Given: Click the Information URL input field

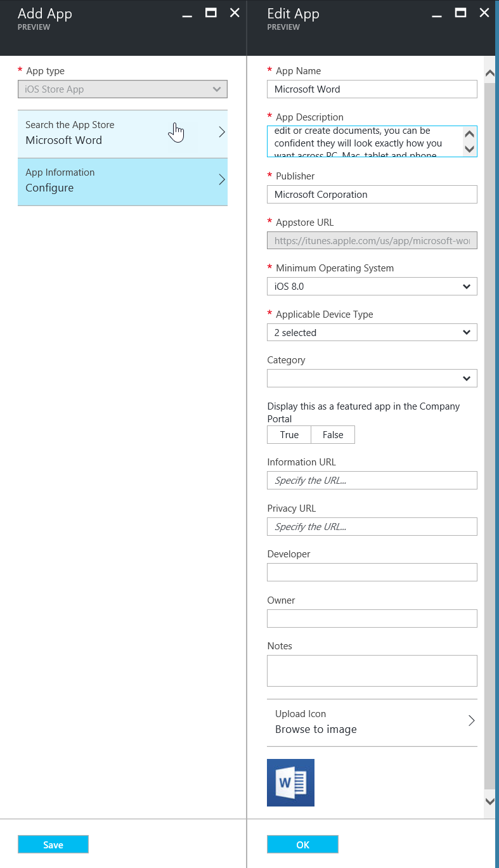Looking at the screenshot, I should point(372,481).
